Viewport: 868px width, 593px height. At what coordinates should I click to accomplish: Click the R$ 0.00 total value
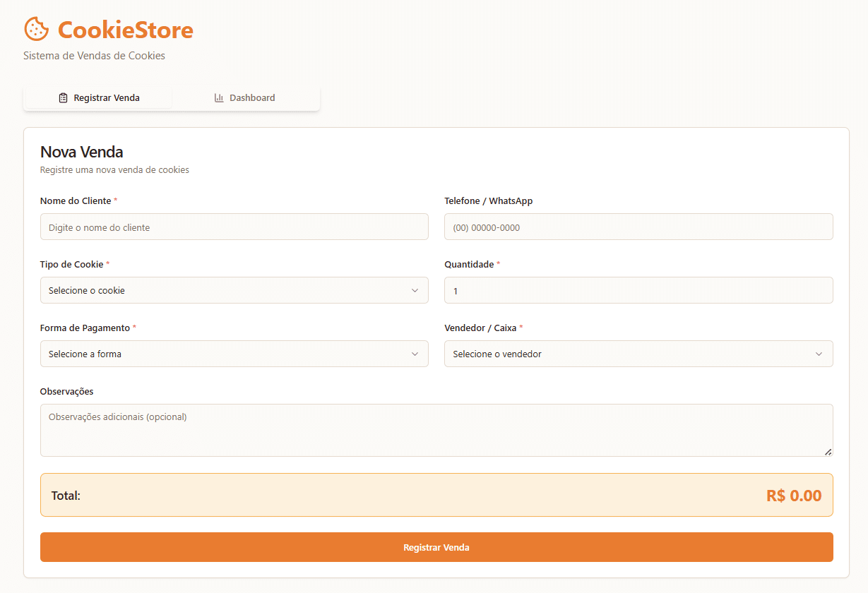pos(794,496)
